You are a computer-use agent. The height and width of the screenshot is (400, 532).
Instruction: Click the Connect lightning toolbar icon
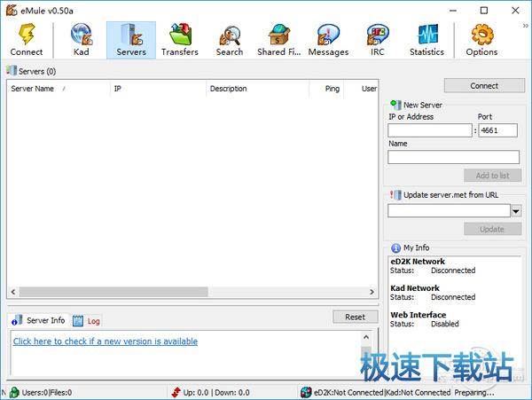pos(27,40)
